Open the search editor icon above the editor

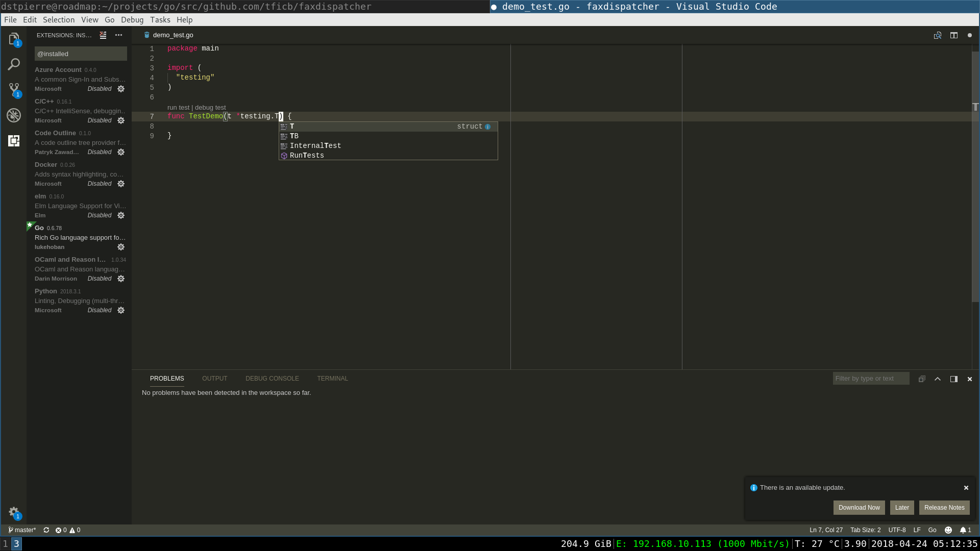pyautogui.click(x=938, y=35)
